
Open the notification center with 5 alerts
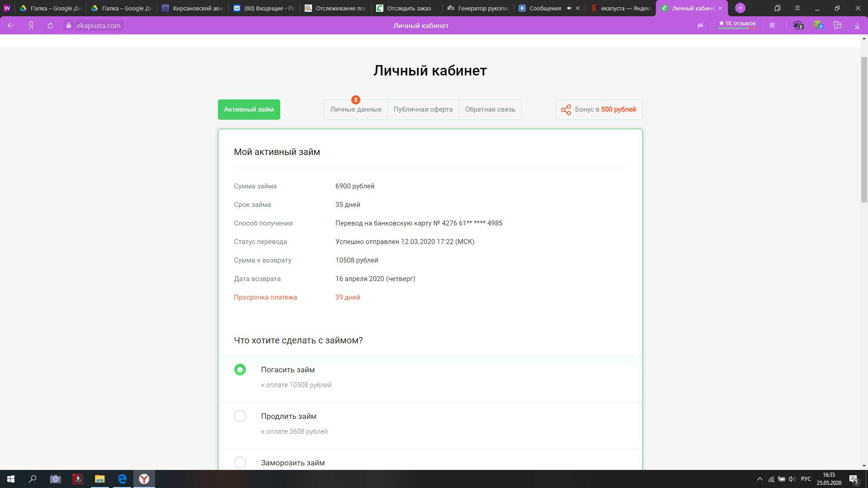[x=854, y=479]
